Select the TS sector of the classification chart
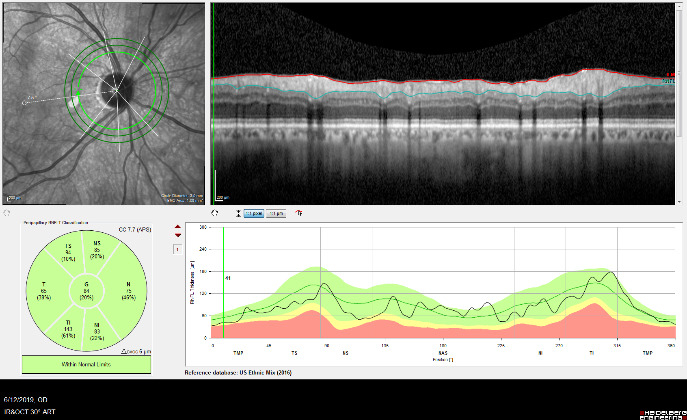This screenshot has width=687, height=420. (68, 252)
